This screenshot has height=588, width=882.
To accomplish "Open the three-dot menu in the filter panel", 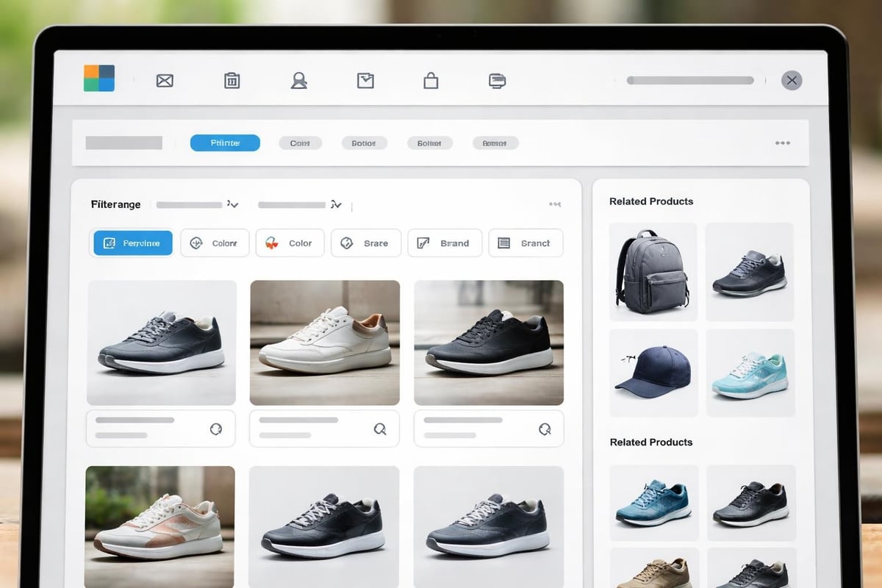I will [x=555, y=204].
